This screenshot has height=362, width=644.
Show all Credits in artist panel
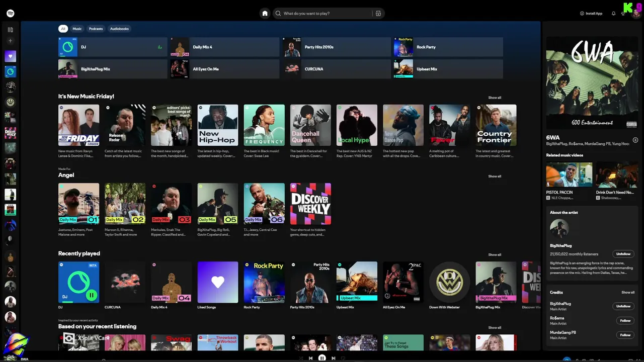click(x=627, y=292)
